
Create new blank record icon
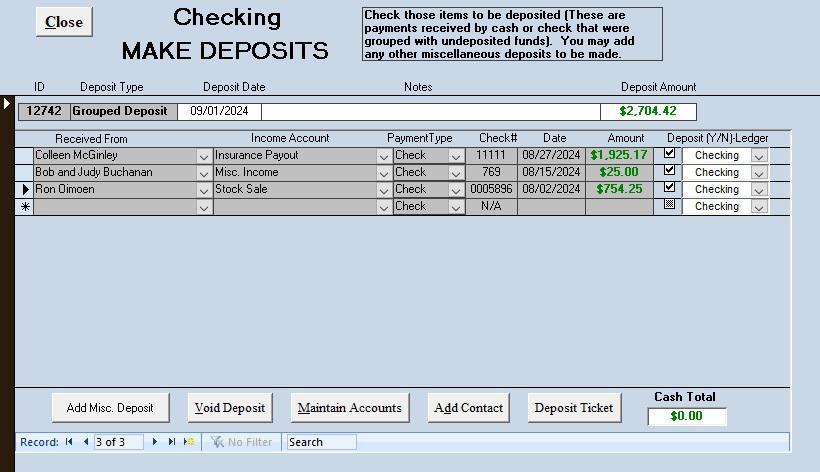point(188,442)
